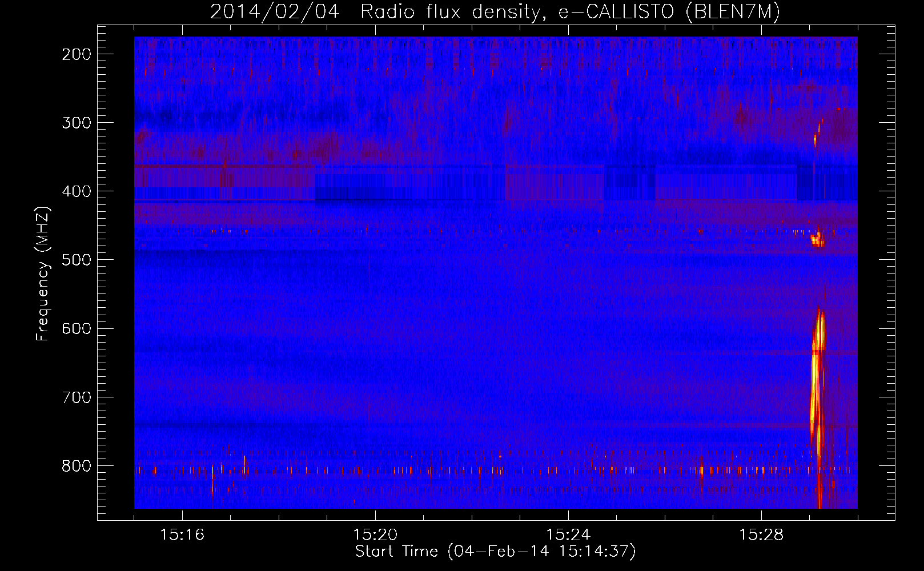Viewport: 924px width, 571px height.
Task: Click the 600 frequency tick label
Action: (x=76, y=328)
